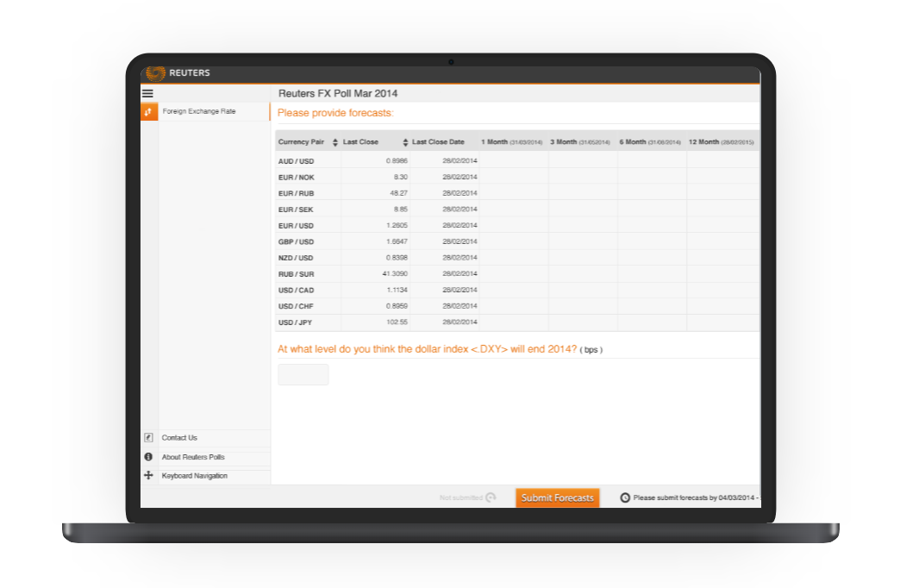Select the GBP / USD row label

(x=297, y=241)
